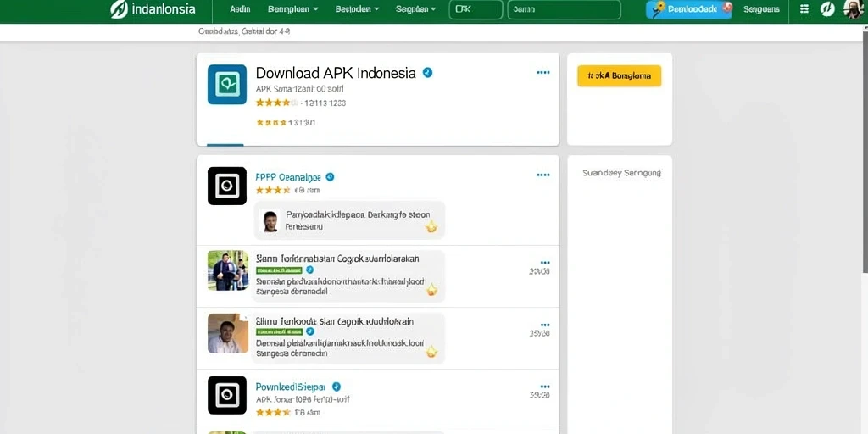Click the Download APK Indonesia app icon
Viewport: 868px width, 434px height.
click(x=227, y=84)
